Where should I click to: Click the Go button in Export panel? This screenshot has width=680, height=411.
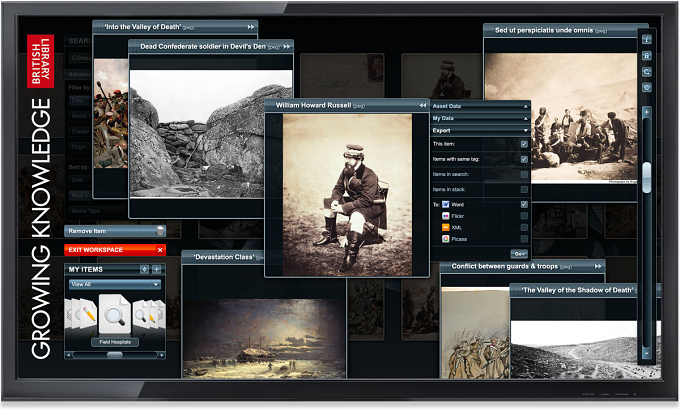point(519,254)
